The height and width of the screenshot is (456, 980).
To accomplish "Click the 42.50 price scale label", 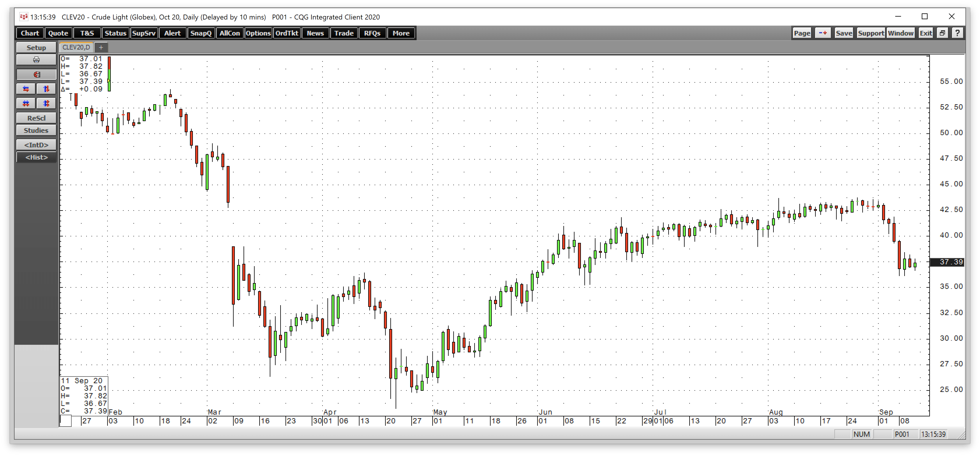I will click(951, 209).
